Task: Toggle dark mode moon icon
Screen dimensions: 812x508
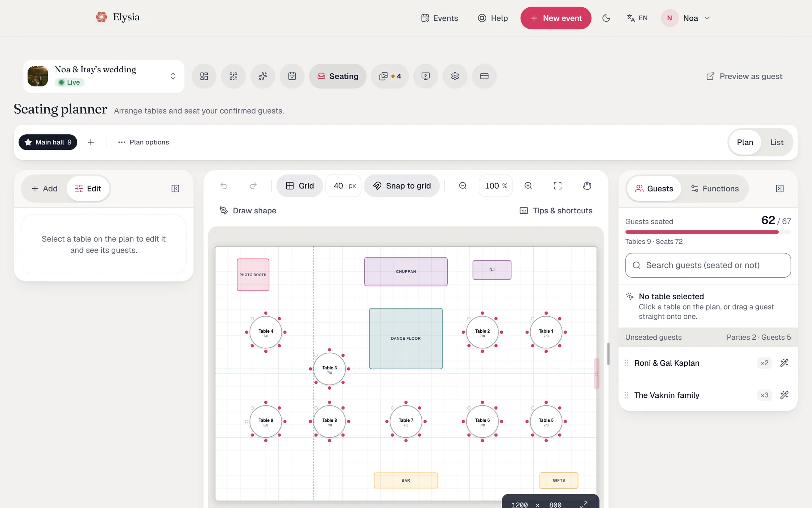Action: [x=606, y=18]
